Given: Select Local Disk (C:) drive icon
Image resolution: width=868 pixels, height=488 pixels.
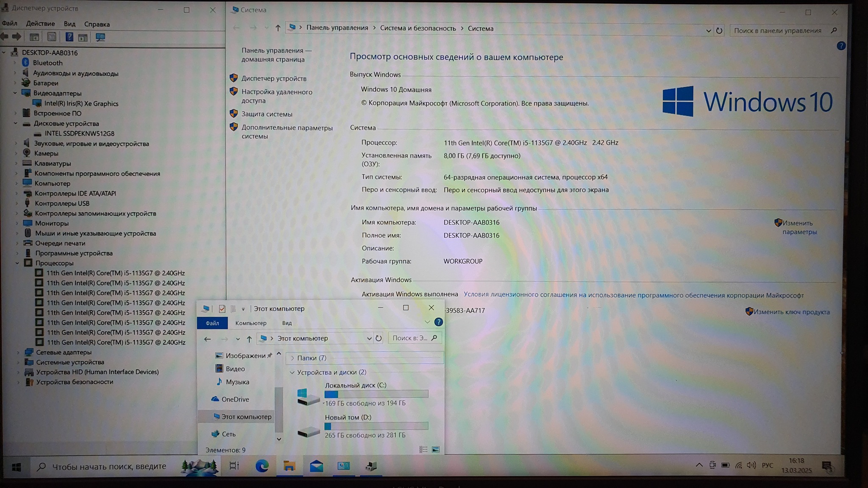Looking at the screenshot, I should tap(309, 396).
